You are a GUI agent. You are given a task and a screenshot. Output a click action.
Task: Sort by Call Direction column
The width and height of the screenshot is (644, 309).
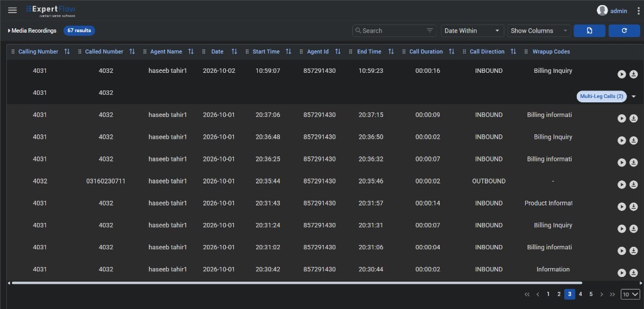(513, 51)
